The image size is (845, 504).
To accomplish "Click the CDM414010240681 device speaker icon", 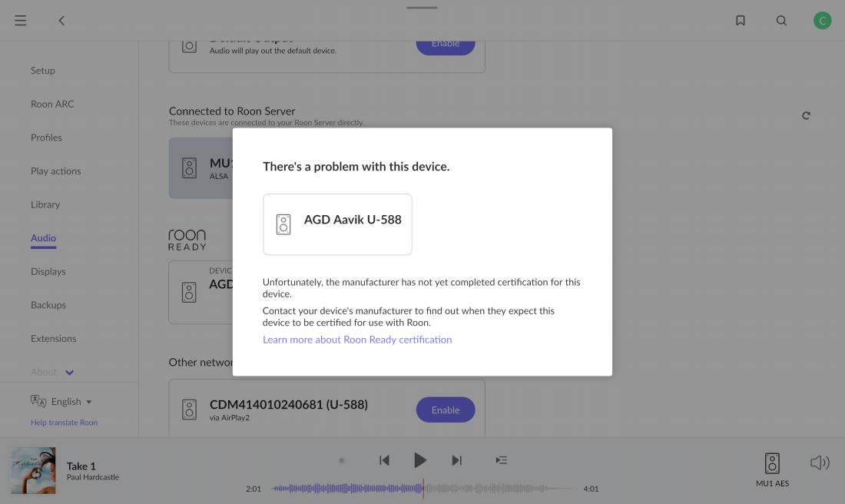I will (189, 409).
